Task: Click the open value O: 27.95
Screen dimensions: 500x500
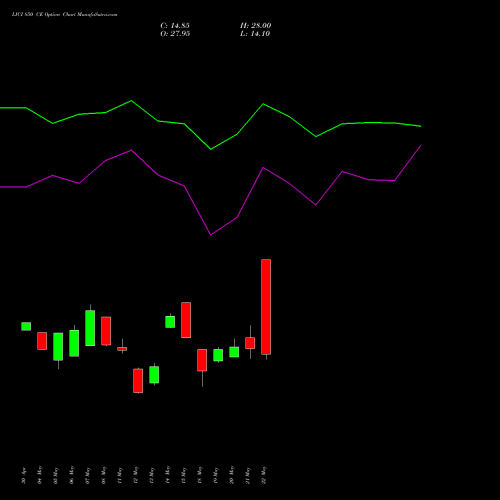Action: tap(175, 34)
